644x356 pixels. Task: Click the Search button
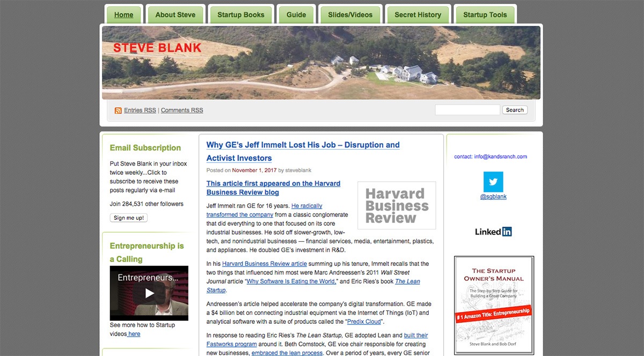(x=515, y=110)
